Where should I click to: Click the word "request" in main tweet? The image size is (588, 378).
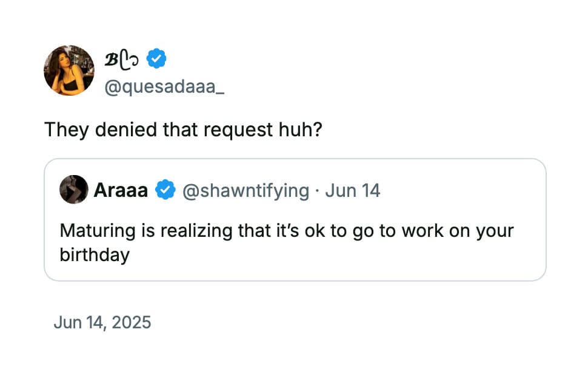pos(238,130)
